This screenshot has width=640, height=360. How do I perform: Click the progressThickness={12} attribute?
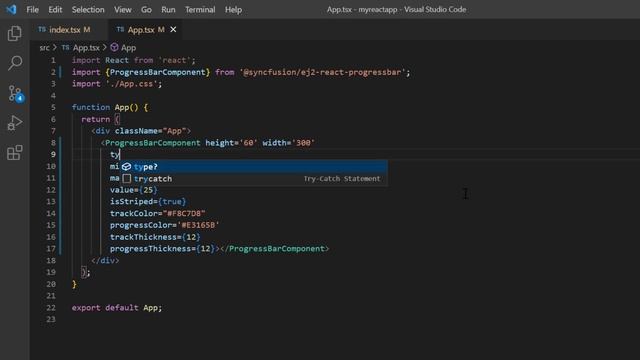(x=162, y=249)
